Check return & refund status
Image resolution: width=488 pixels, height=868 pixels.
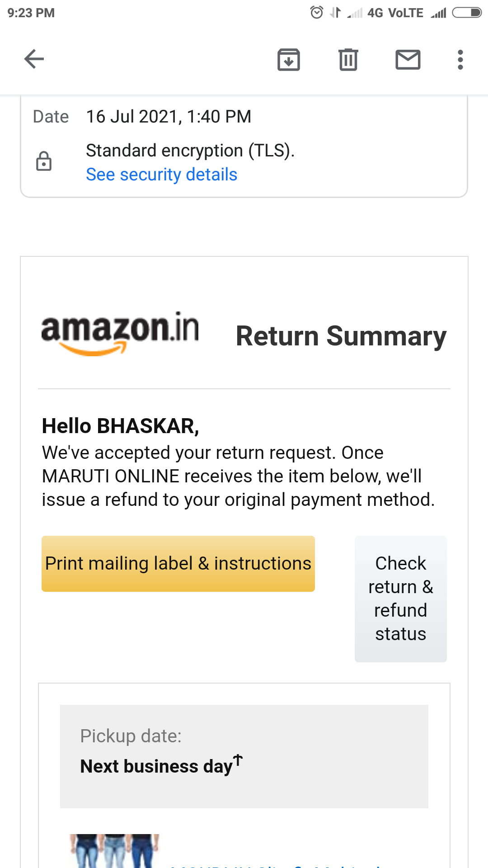[x=400, y=599]
